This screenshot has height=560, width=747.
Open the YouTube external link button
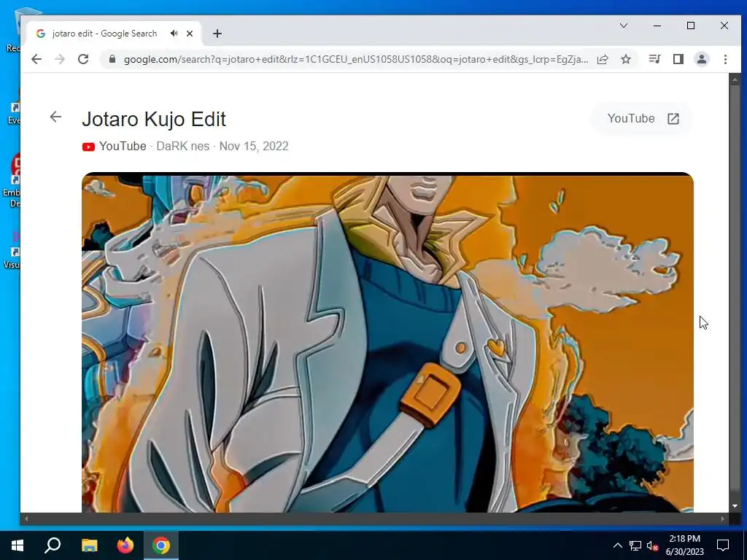pos(642,119)
